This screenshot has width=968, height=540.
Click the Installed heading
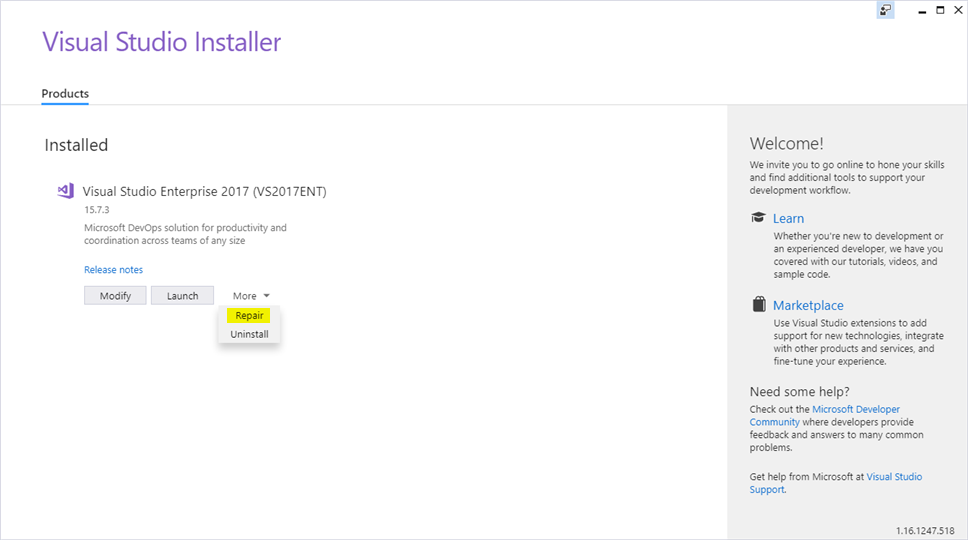(76, 145)
